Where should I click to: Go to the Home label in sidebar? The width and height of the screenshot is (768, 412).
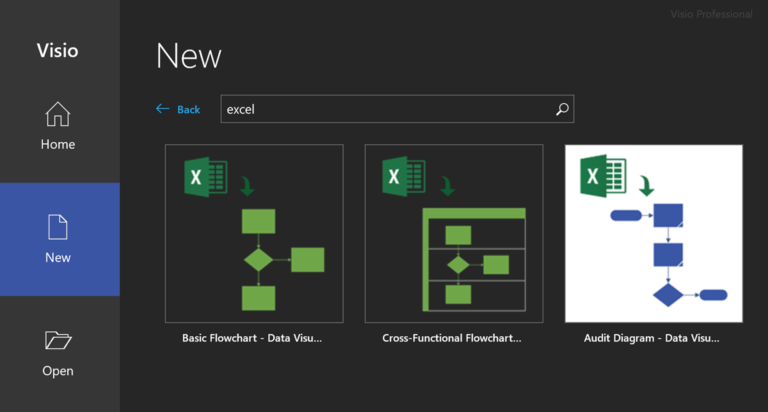58,144
